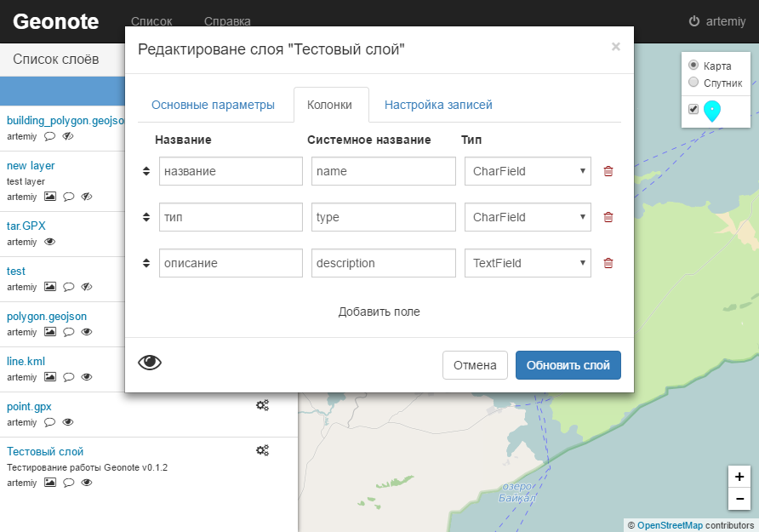Click the comment icon of Тестовый слой
The image size is (759, 532).
click(x=69, y=482)
